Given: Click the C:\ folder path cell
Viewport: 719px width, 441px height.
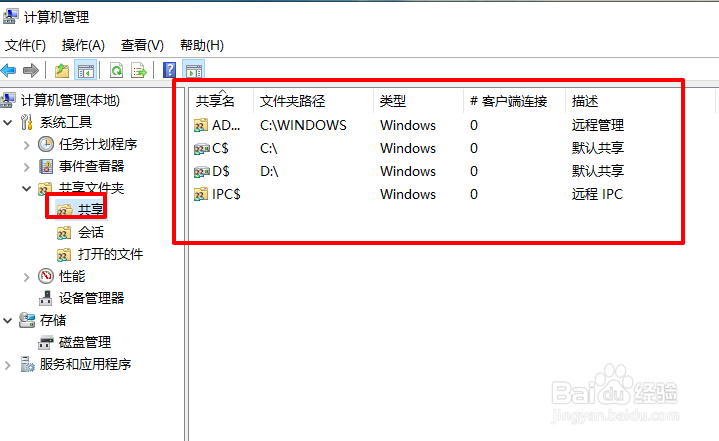Looking at the screenshot, I should 268,148.
